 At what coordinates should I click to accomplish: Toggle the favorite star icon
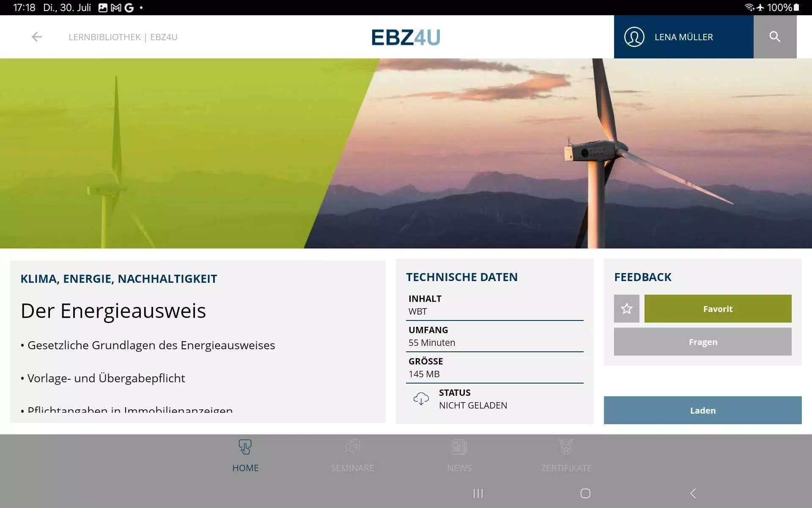click(x=626, y=309)
